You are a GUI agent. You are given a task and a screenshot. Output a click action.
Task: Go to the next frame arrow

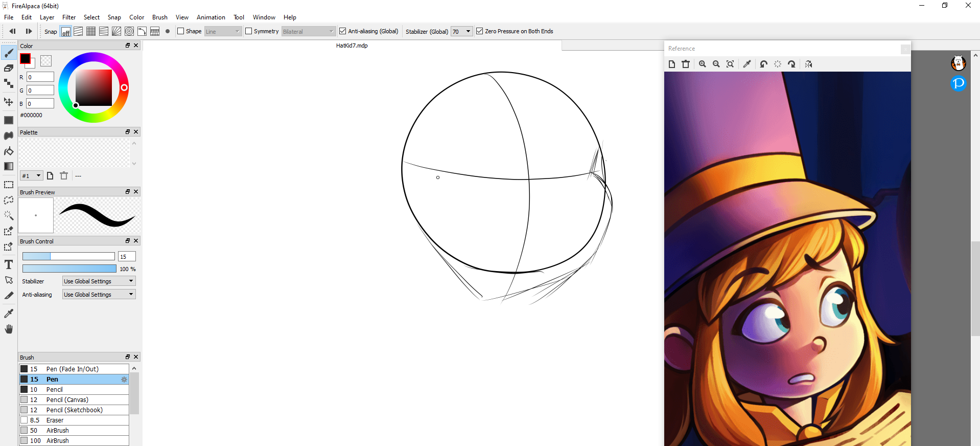click(x=29, y=31)
